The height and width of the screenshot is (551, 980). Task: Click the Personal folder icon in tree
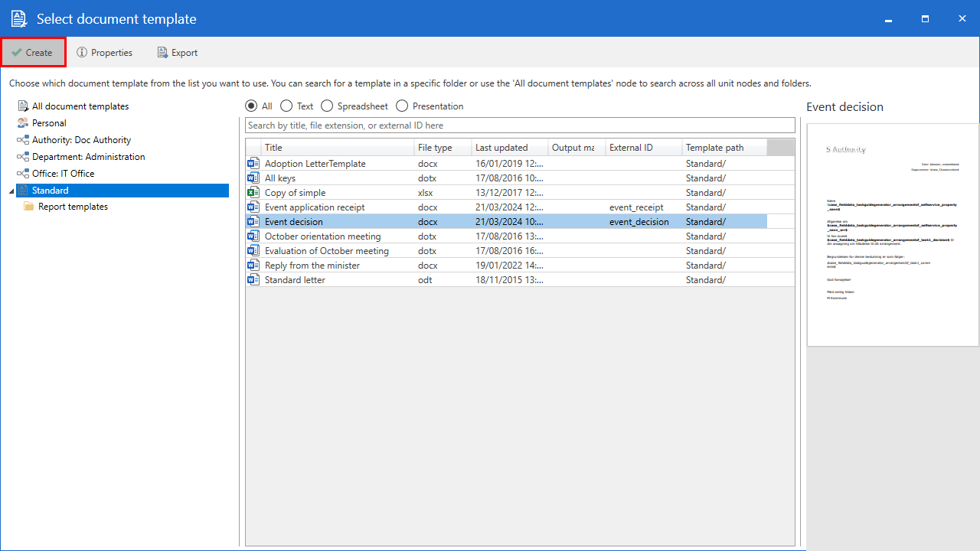(x=23, y=123)
